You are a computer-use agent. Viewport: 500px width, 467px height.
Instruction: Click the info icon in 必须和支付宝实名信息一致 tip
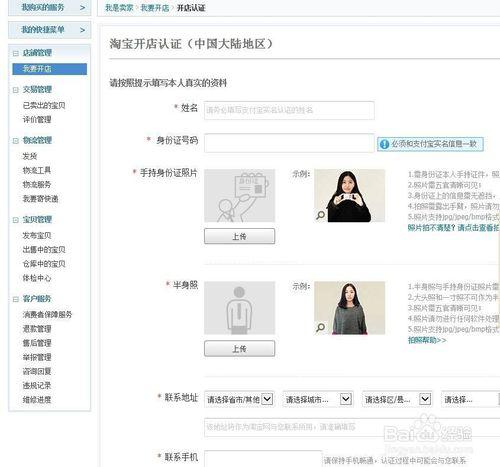point(384,144)
